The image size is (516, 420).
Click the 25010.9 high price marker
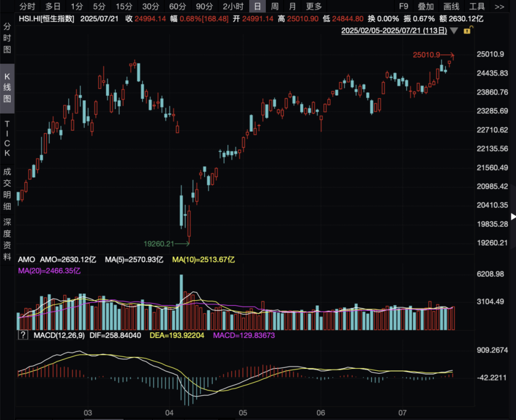pos(427,55)
